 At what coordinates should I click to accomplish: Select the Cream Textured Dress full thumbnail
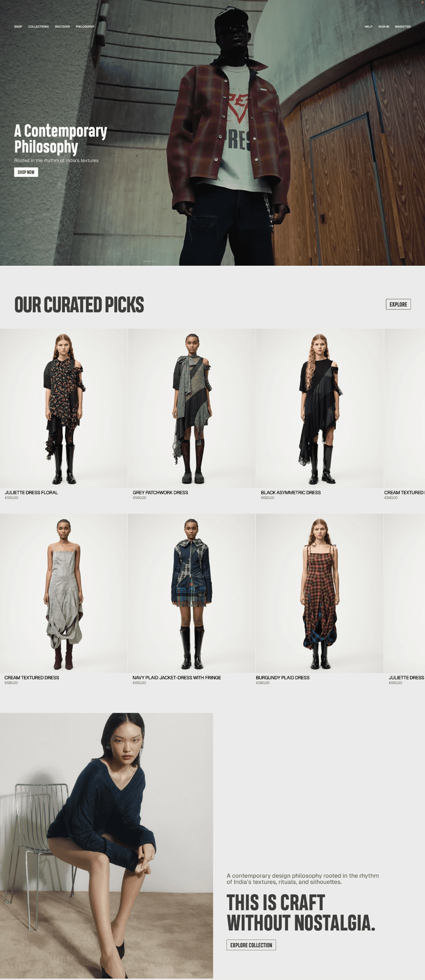pyautogui.click(x=63, y=593)
